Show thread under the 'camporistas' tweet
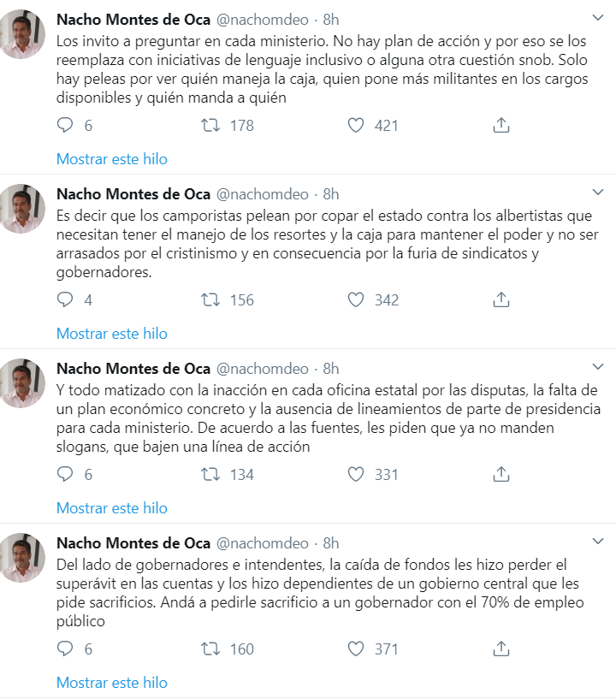This screenshot has height=699, width=616. [x=112, y=333]
